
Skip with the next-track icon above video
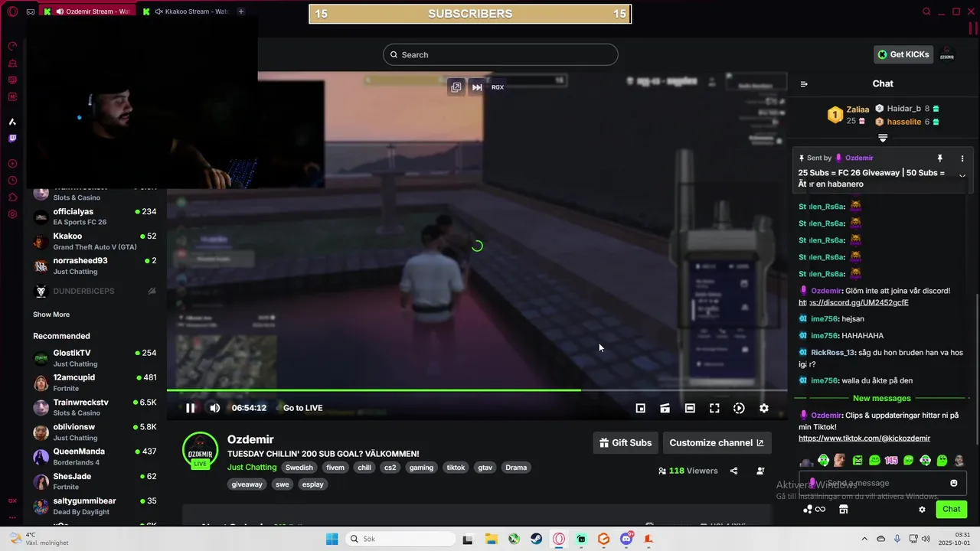(477, 87)
